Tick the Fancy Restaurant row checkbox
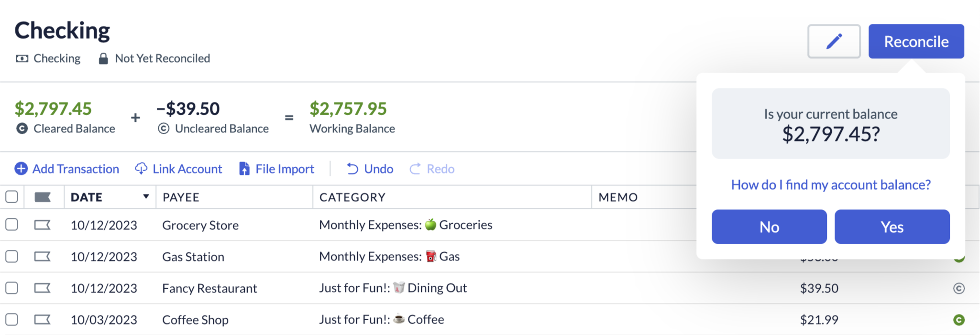Screen dimensions: 980x335 click(11, 288)
